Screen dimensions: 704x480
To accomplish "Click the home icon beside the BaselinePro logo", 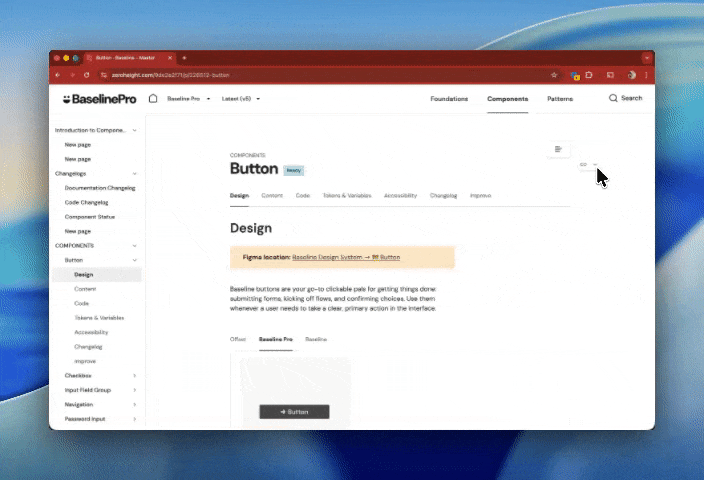I will tap(153, 99).
